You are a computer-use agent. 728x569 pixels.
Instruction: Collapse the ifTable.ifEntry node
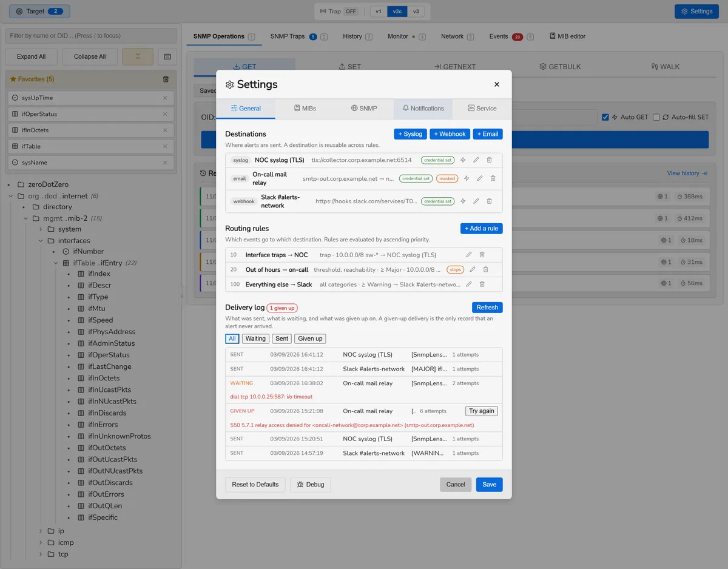click(x=55, y=263)
